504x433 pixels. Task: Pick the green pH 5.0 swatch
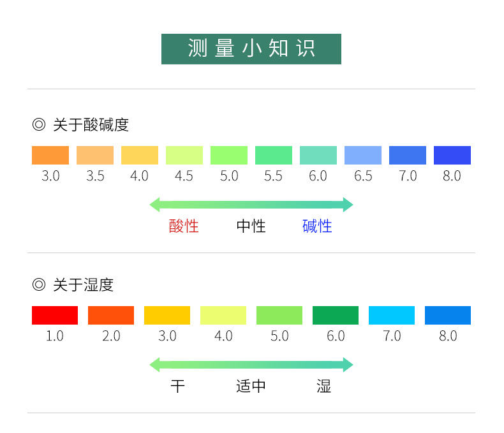click(x=229, y=156)
